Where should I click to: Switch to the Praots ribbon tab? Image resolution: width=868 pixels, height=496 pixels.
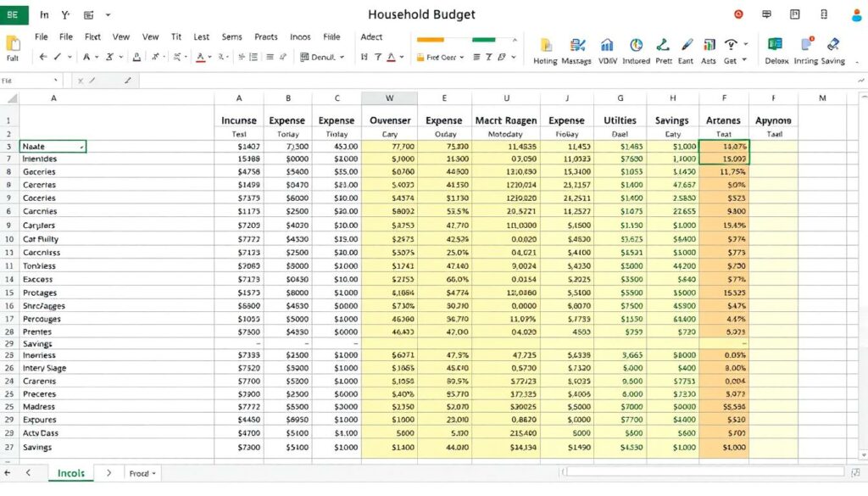point(266,37)
